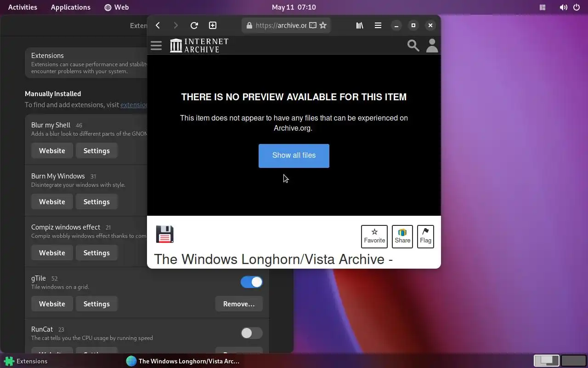This screenshot has width=588, height=368.
Task: Reload the archive.org page
Action: tap(194, 25)
